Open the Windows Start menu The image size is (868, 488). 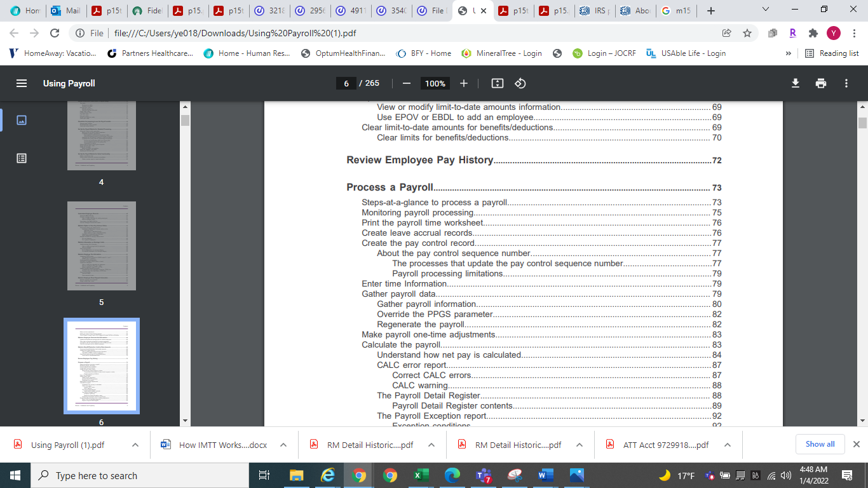[15, 475]
